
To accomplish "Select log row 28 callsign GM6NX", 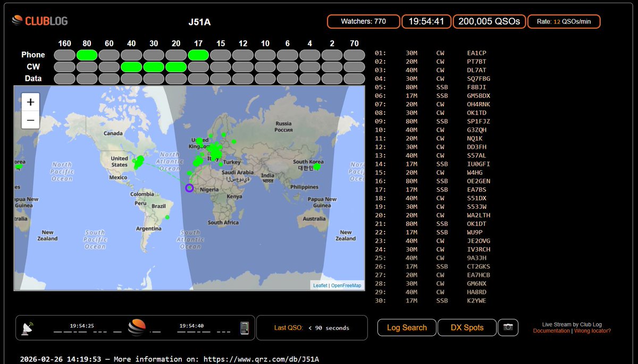I will [477, 284].
